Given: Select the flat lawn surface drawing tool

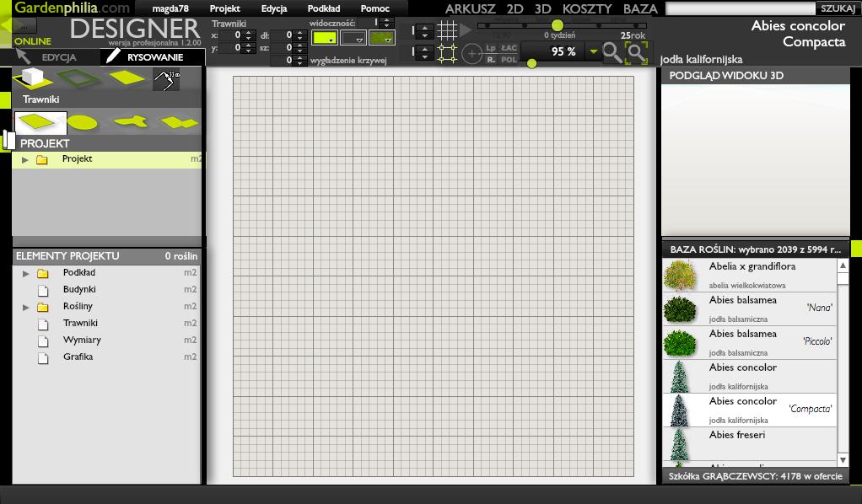Looking at the screenshot, I should (127, 78).
